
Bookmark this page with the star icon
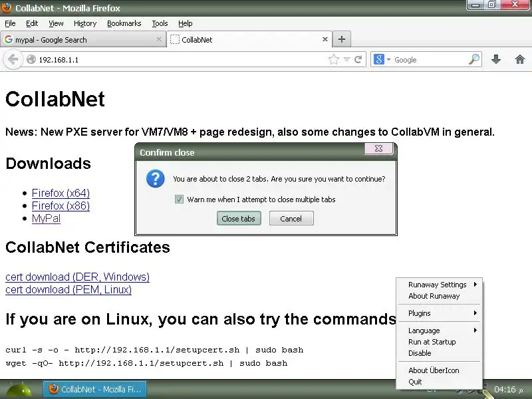(x=334, y=59)
